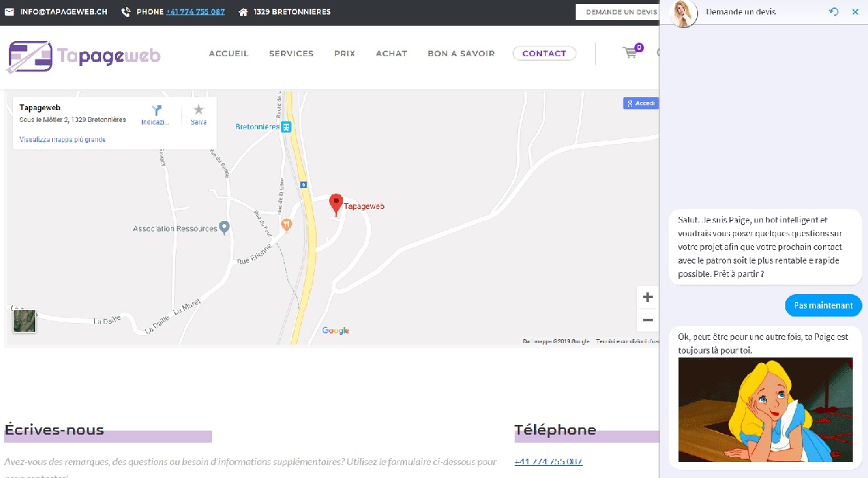Click the Google logo on the map
Screen dimensions: 868x478
336,331
